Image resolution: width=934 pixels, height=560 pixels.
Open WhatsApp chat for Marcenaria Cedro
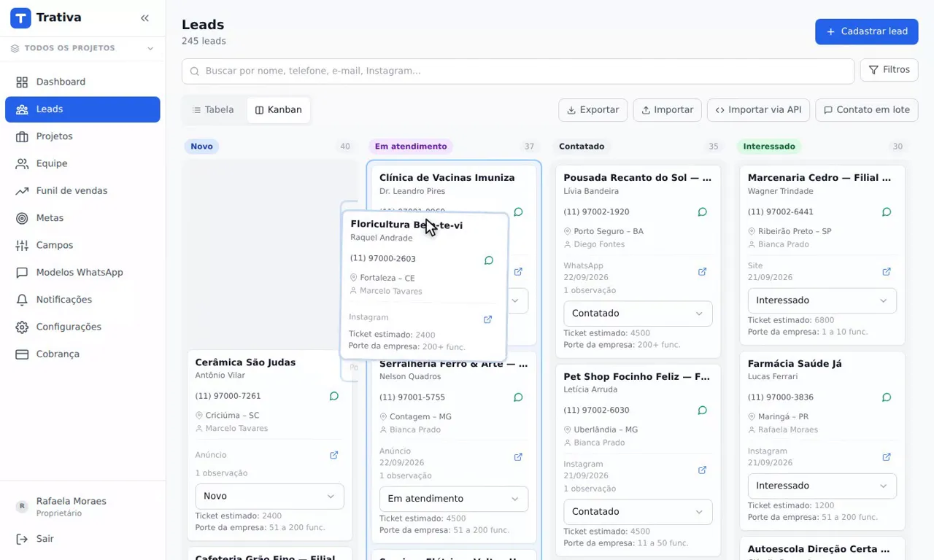[887, 212]
